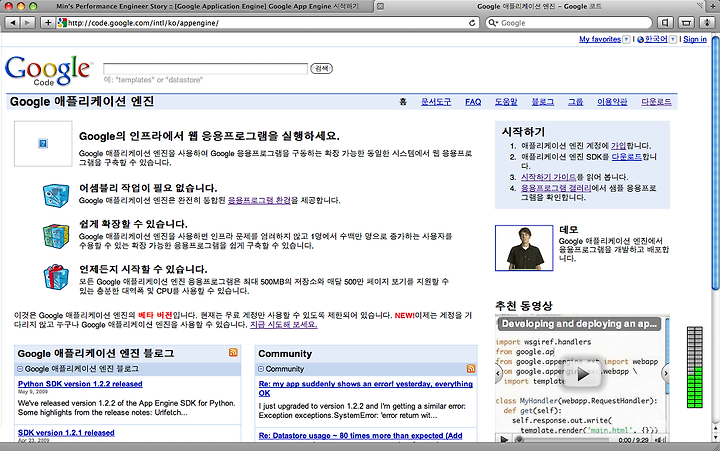Click blog RSS feed icon
Image resolution: width=720 pixels, height=451 pixels.
tap(233, 352)
